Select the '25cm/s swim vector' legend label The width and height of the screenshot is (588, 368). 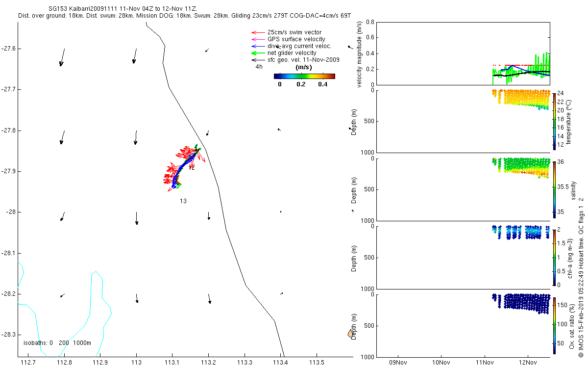(x=294, y=32)
